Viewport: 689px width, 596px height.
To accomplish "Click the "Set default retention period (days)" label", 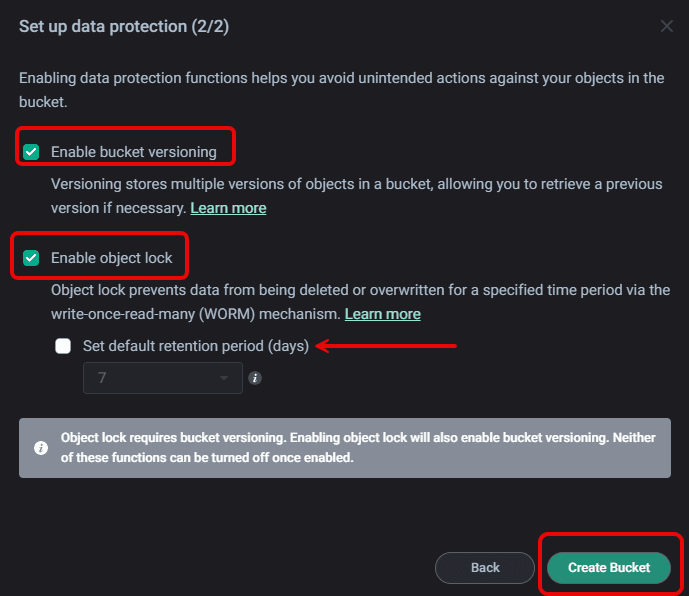I will coord(195,346).
